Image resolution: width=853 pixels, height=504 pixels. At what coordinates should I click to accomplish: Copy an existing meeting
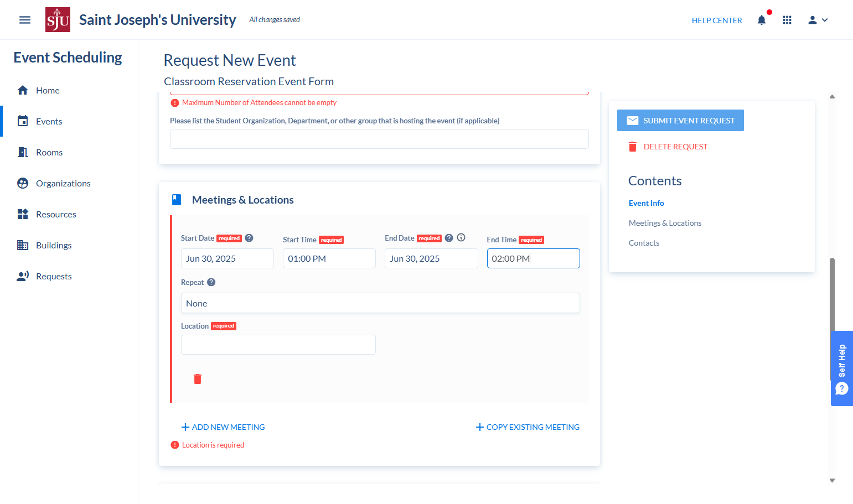[x=528, y=427]
